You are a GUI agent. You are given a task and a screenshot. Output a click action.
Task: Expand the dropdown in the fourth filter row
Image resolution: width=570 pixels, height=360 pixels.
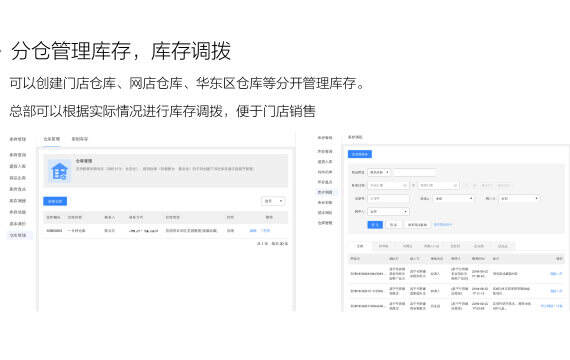(x=388, y=211)
